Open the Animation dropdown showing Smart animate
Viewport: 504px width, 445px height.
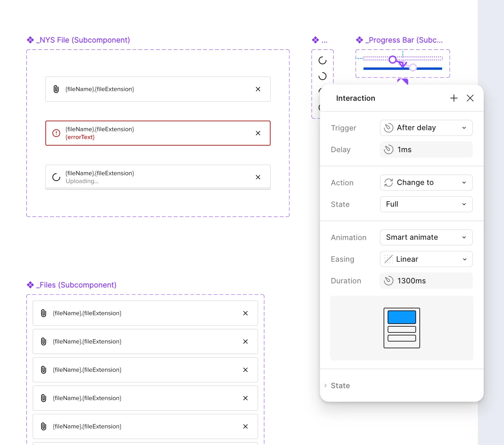coord(426,237)
